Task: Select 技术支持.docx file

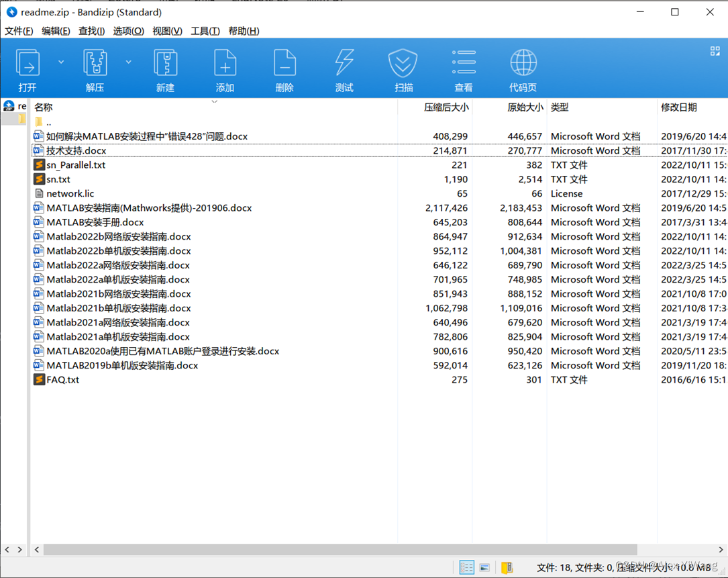Action: tap(76, 150)
